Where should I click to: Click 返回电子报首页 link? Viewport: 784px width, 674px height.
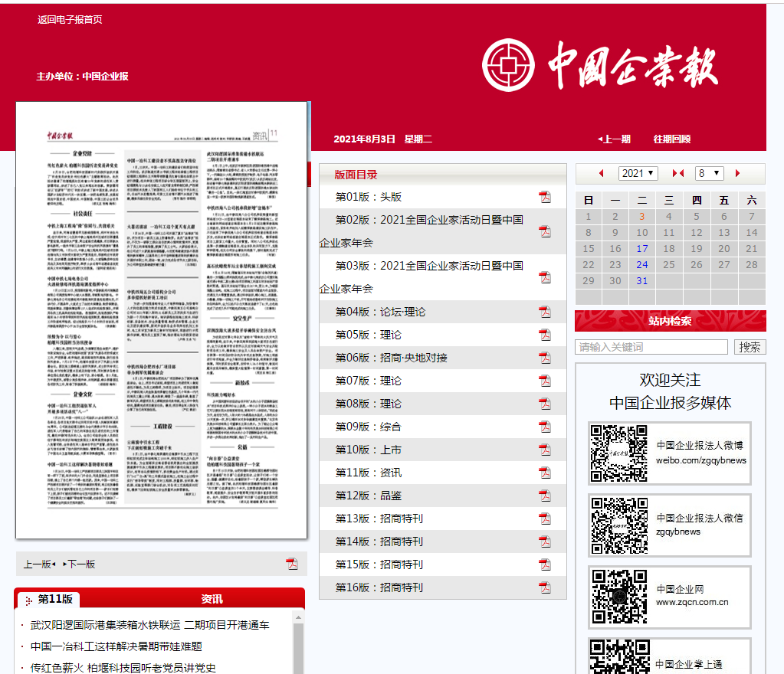(x=70, y=19)
